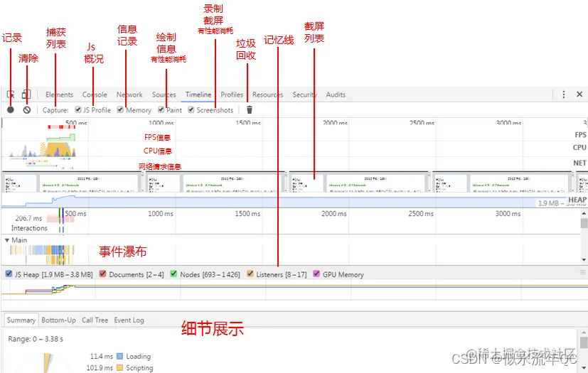The width and height of the screenshot is (588, 373).
Task: Show the Event Log tab
Action: coord(129,320)
